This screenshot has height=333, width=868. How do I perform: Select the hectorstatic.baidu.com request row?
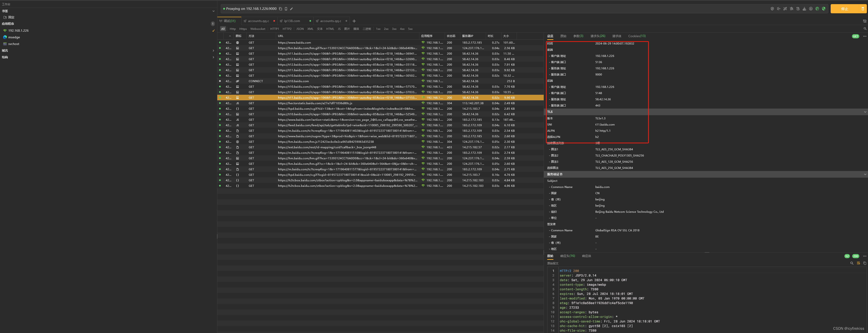(315, 103)
